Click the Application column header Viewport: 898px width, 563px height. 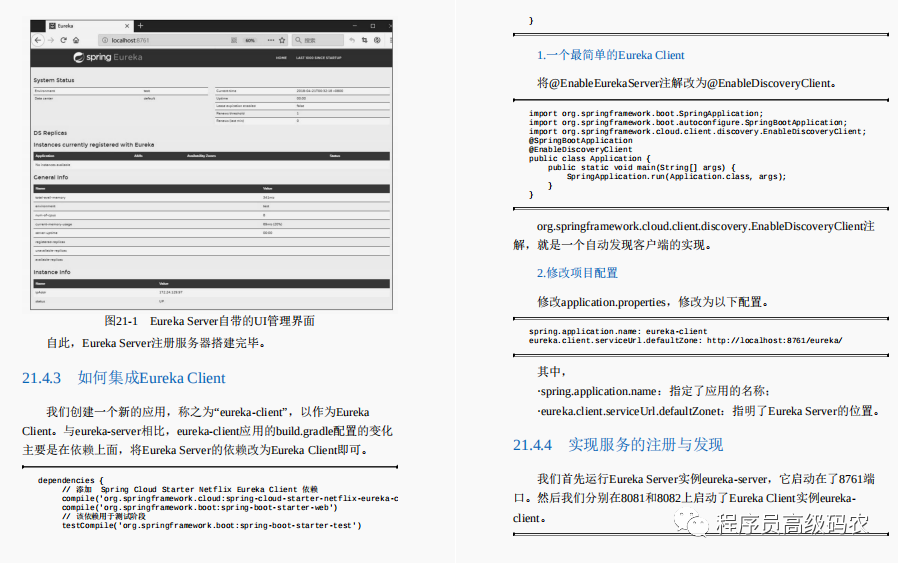pyautogui.click(x=45, y=156)
